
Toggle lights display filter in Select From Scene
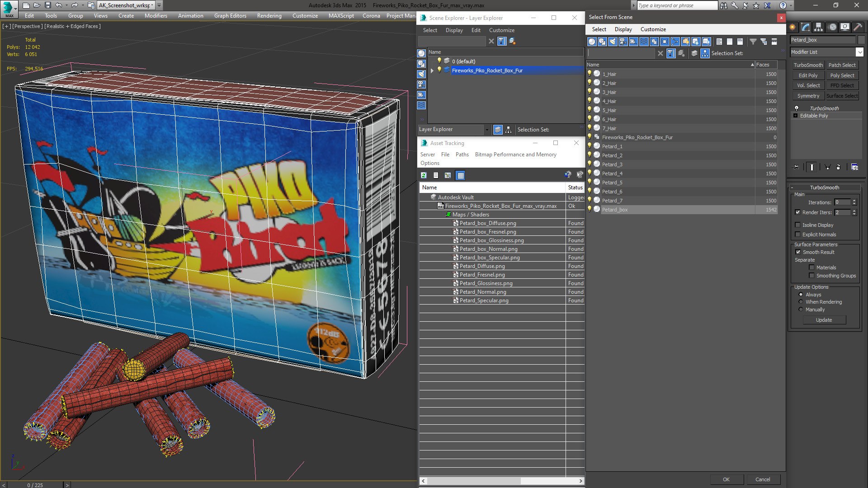(613, 42)
